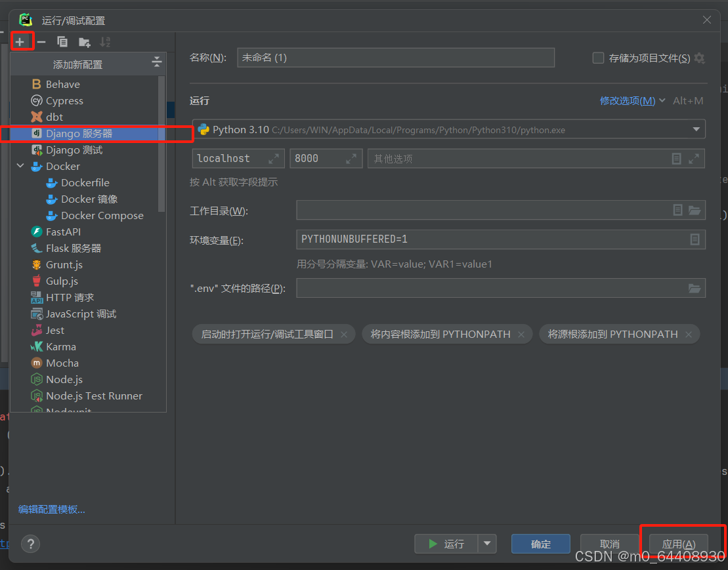Screen dimensions: 728x570
Task: Enable 存储为项目文件 checkbox
Action: pyautogui.click(x=598, y=58)
